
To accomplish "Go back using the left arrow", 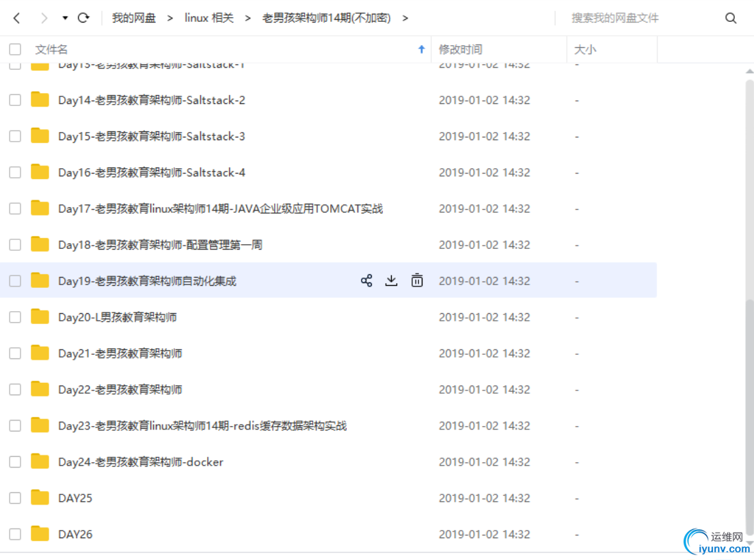I will (x=17, y=18).
